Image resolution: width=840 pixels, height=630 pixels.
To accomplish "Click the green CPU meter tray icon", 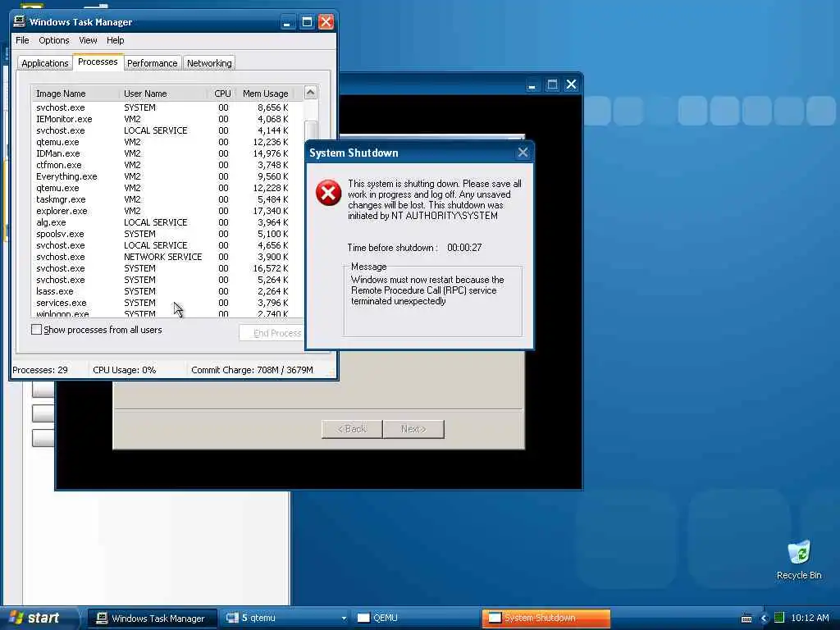I will [779, 618].
